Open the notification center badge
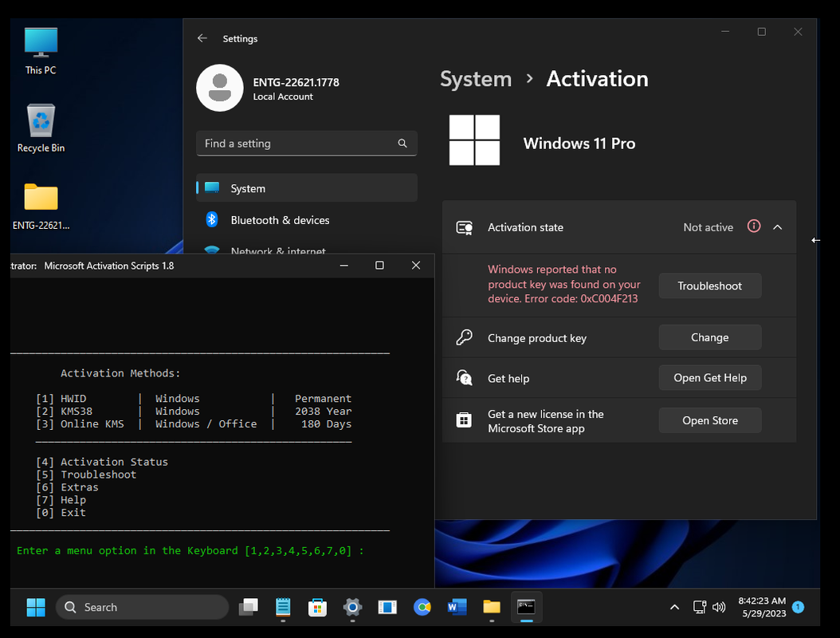840x638 pixels. pos(798,607)
